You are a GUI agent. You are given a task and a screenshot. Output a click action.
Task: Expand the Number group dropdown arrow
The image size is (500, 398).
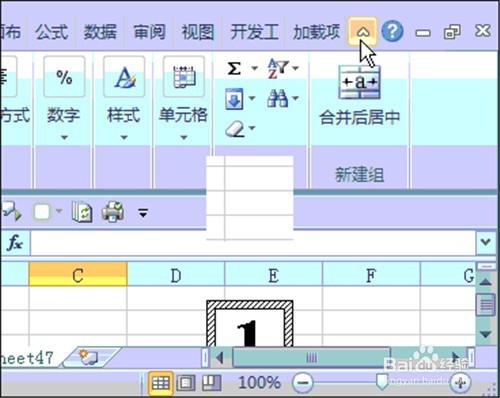pyautogui.click(x=64, y=137)
